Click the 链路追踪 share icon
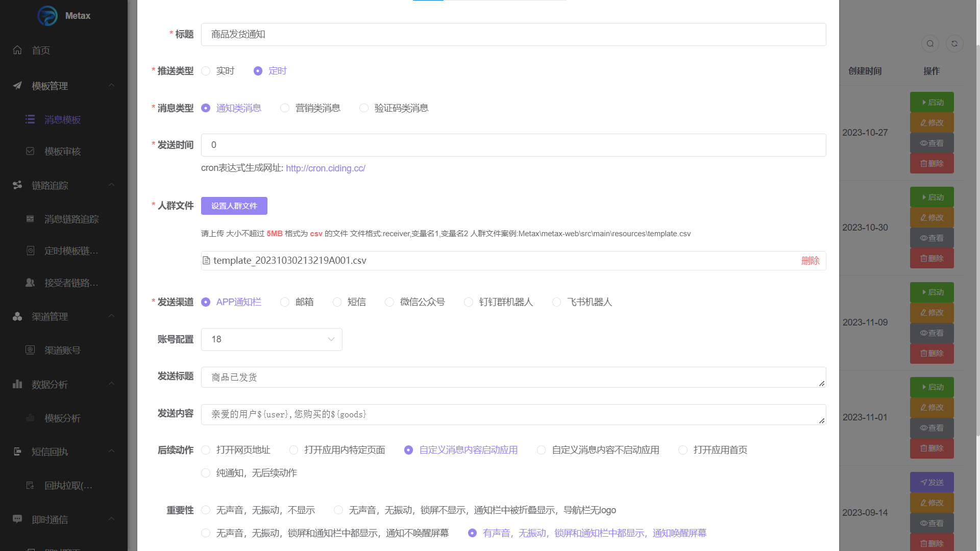The image size is (980, 551). 17,185
